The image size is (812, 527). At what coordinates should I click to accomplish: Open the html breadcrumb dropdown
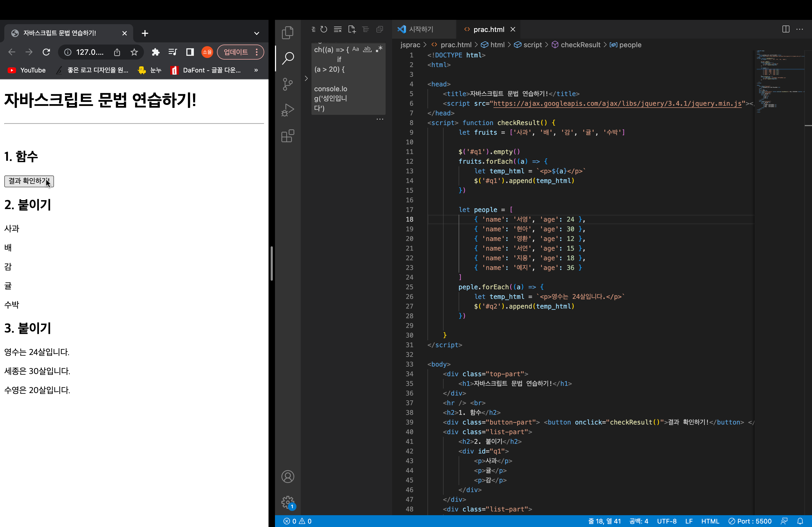[x=493, y=45]
